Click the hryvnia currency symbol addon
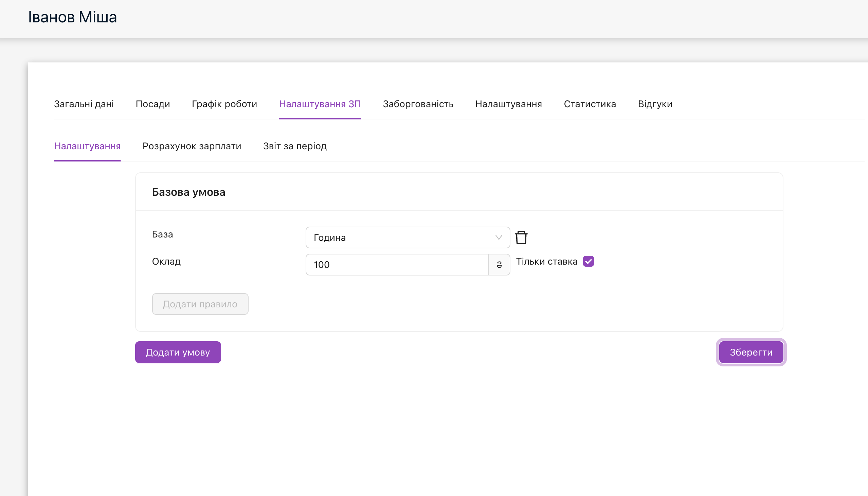This screenshot has height=496, width=868. pyautogui.click(x=499, y=265)
